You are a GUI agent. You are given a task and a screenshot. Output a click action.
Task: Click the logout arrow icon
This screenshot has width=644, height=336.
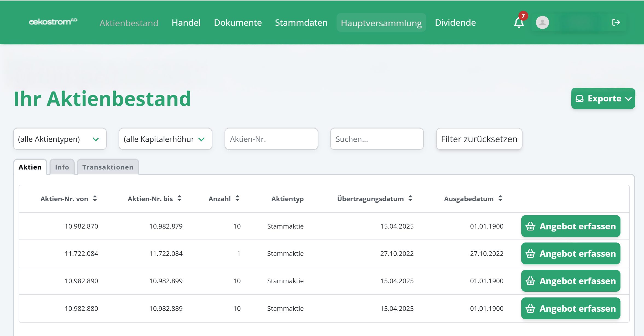(x=616, y=22)
